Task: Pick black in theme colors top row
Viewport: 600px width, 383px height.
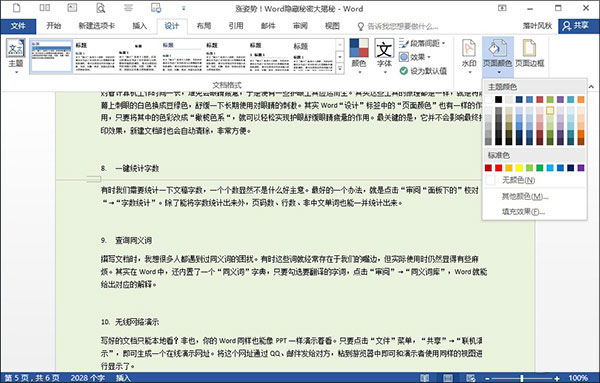Action: point(498,99)
